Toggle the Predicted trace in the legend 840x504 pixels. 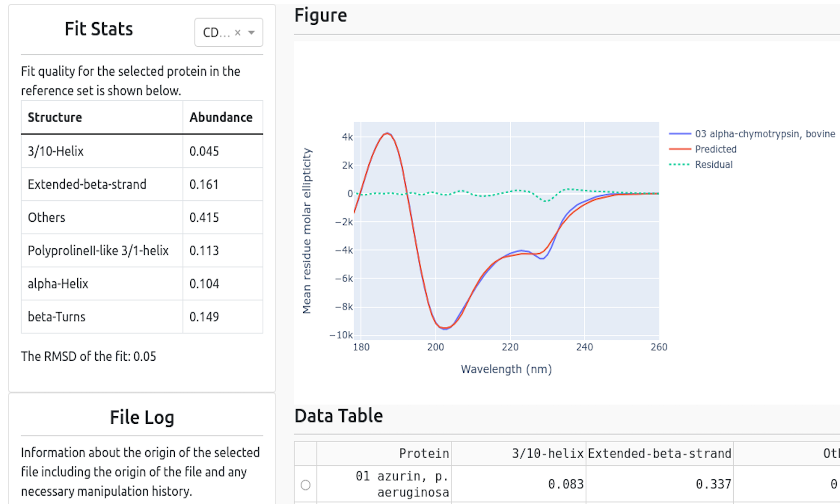point(715,149)
